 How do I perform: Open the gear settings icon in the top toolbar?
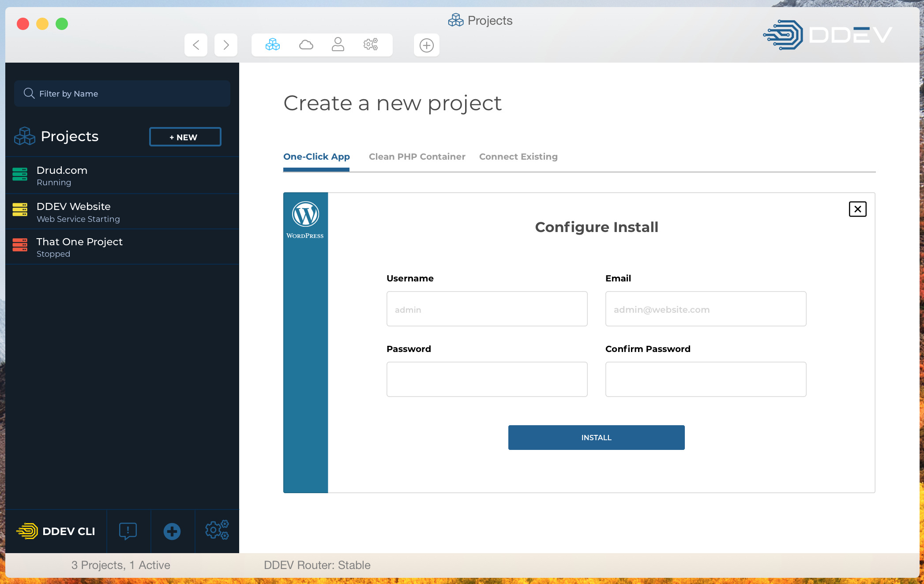(371, 45)
